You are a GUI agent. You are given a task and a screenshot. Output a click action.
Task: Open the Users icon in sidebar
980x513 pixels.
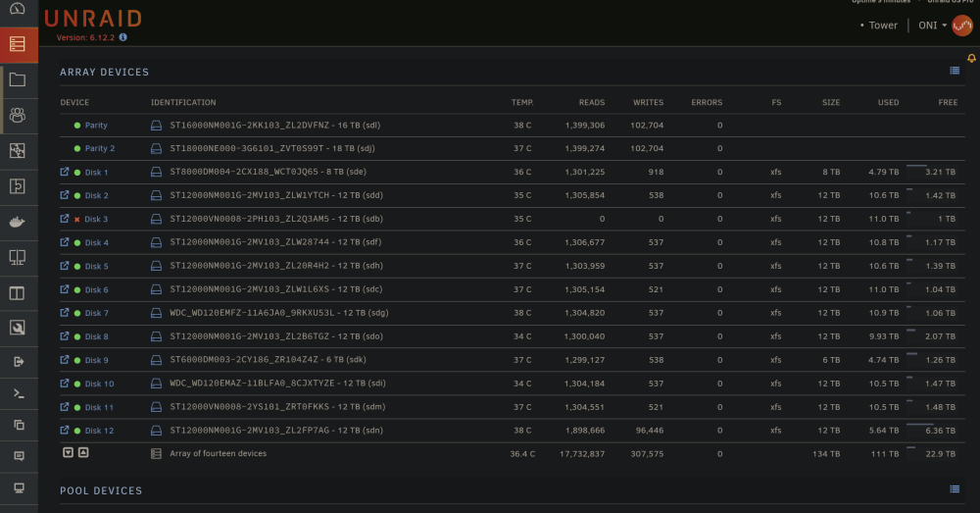pos(18,115)
